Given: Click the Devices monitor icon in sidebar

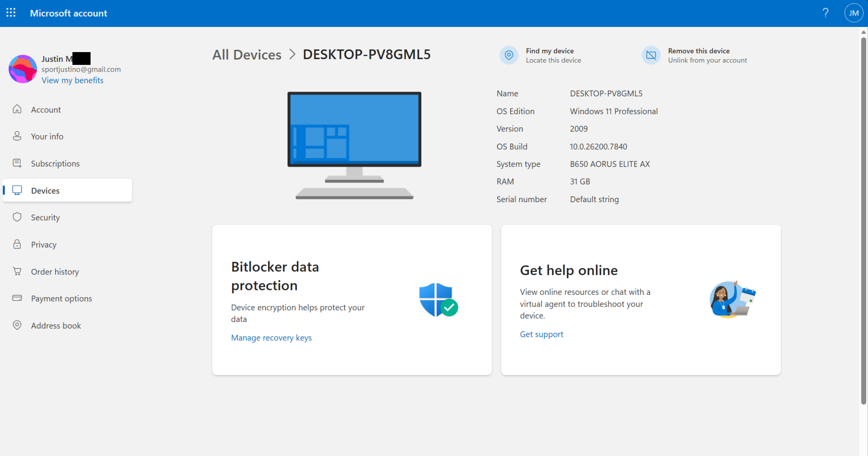Looking at the screenshot, I should tap(17, 190).
